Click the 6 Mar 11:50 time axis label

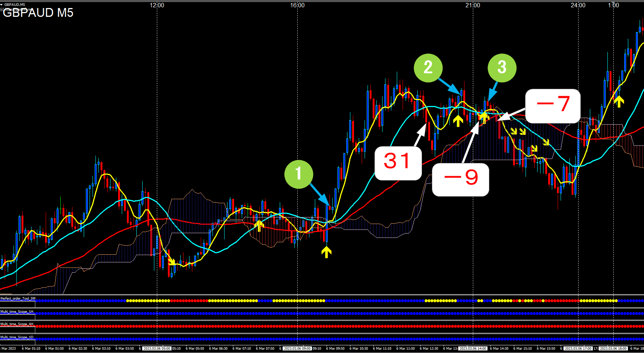pyautogui.click(x=406, y=349)
